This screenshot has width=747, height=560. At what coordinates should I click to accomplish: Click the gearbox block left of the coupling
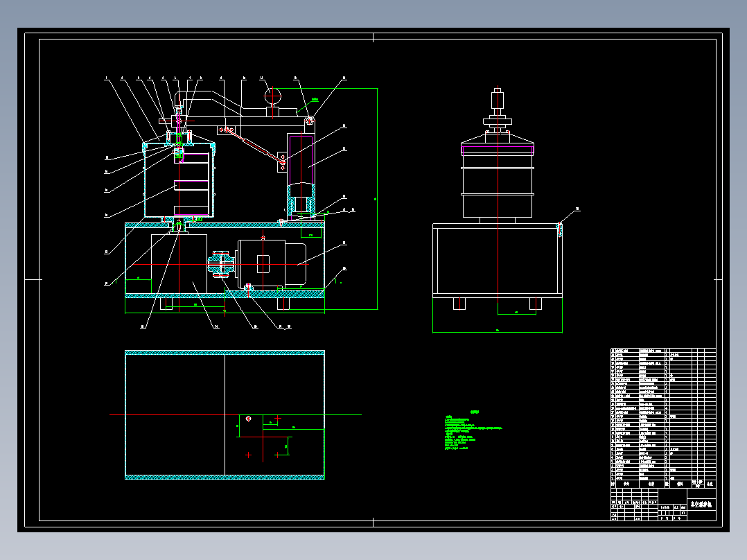point(179,263)
